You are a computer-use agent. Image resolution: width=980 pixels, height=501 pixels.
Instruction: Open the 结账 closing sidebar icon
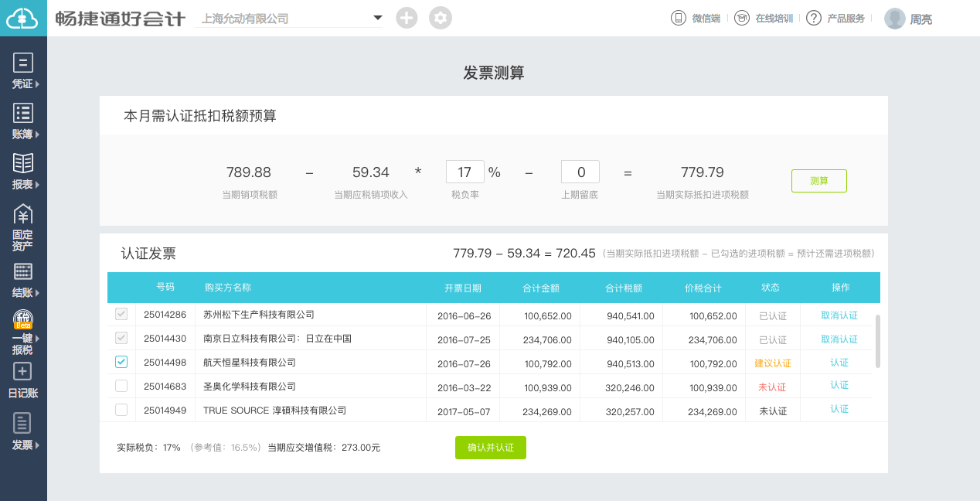23,272
